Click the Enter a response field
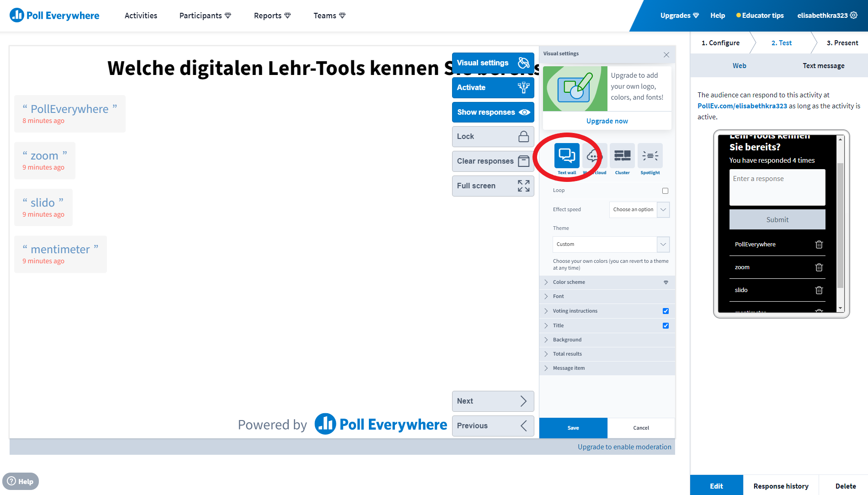 [777, 187]
